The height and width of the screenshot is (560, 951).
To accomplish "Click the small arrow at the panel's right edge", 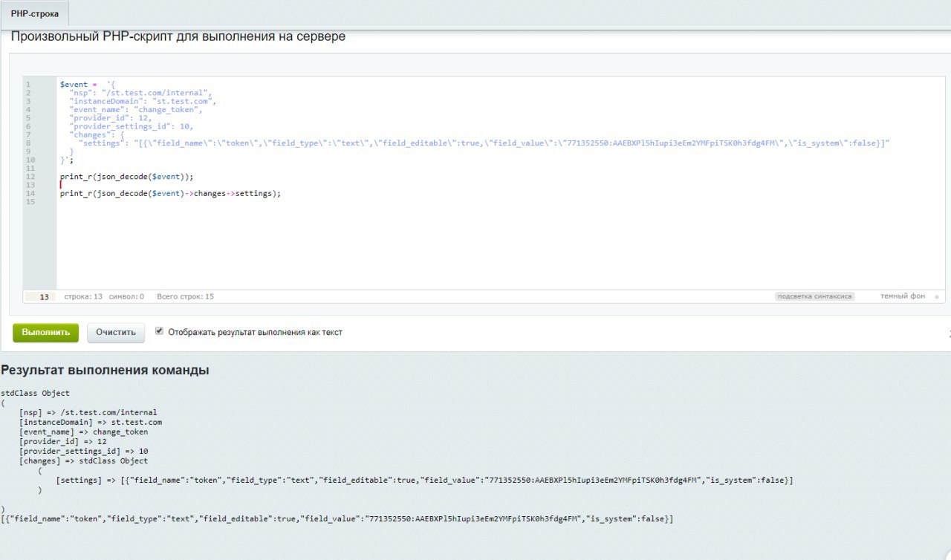I will tap(949, 333).
